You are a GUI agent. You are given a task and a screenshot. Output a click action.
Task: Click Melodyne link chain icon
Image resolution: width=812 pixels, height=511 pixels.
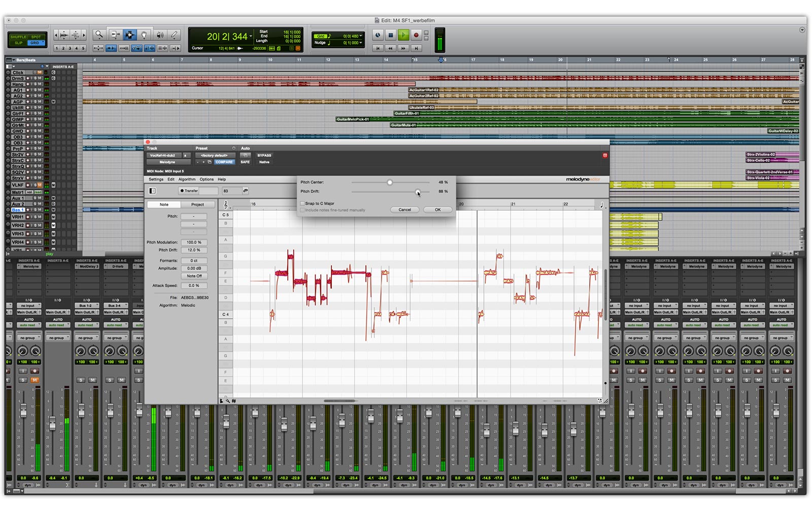pos(245,191)
